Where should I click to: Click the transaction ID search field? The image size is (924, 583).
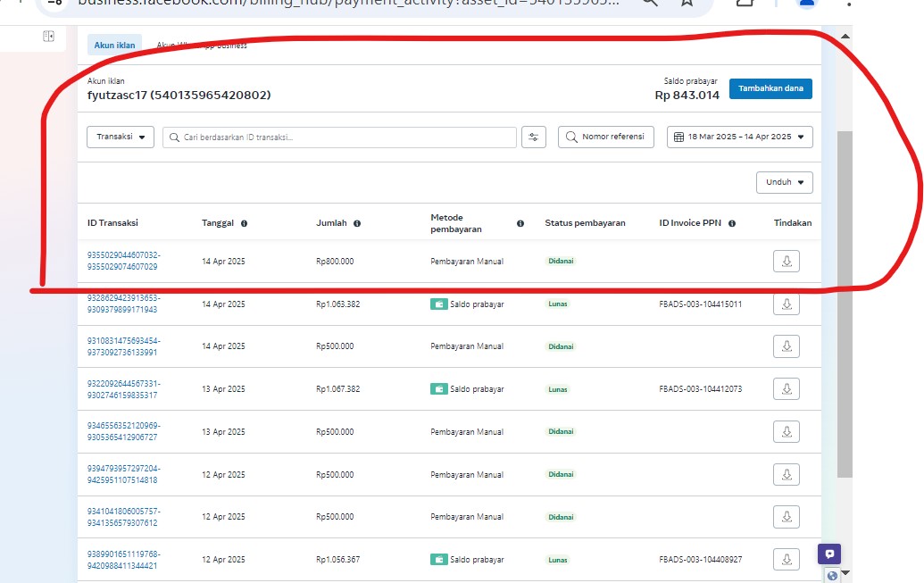pyautogui.click(x=339, y=137)
